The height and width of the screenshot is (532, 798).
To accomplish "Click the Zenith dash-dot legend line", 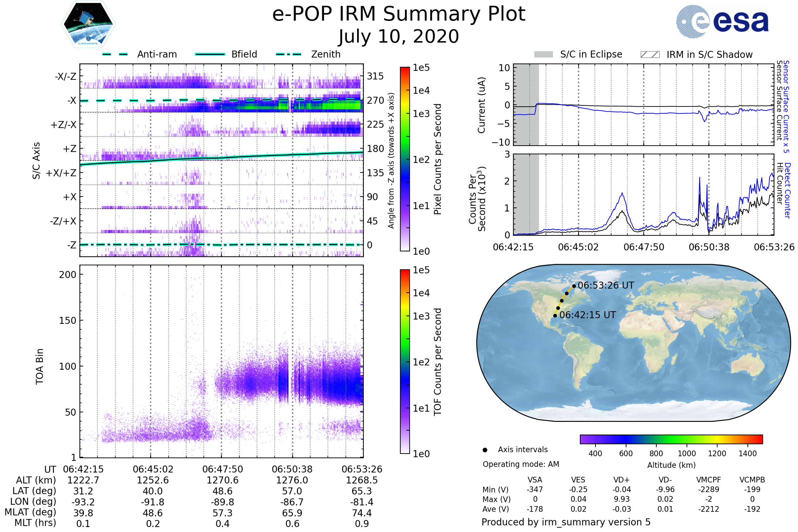I will [x=288, y=54].
